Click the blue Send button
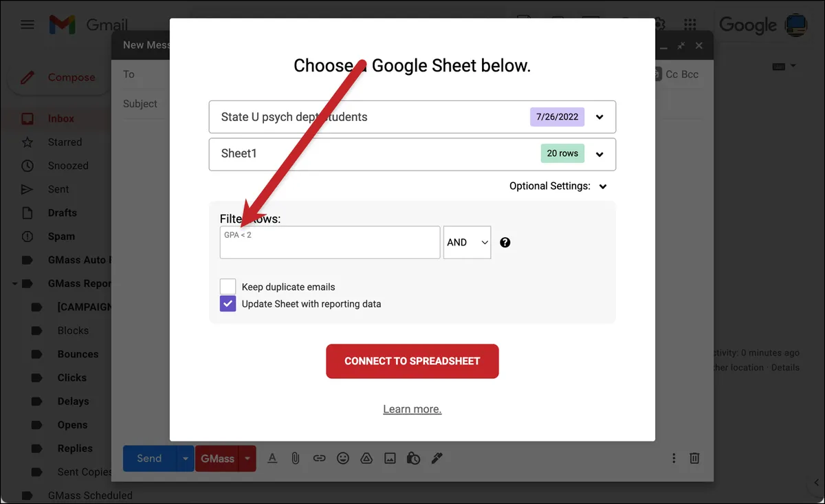Viewport: 825px width, 504px height. pyautogui.click(x=149, y=459)
